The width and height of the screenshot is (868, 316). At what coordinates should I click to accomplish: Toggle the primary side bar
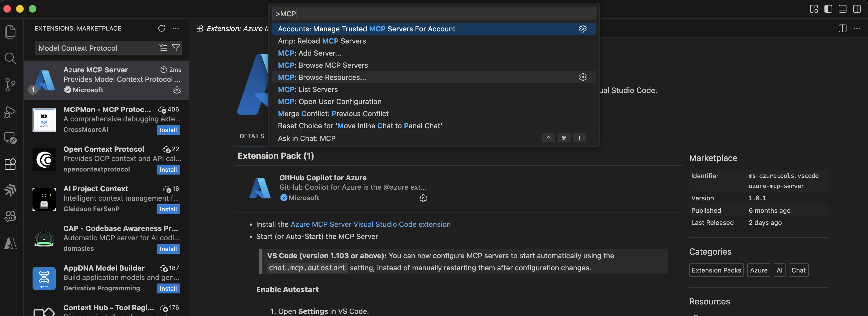coord(828,9)
